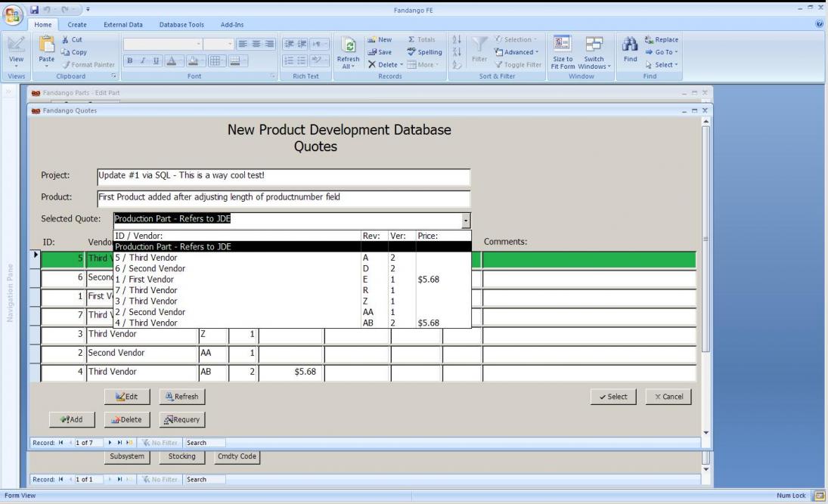This screenshot has width=828, height=504.
Task: Click the Stocking button in Edit Part window
Action: (x=181, y=456)
